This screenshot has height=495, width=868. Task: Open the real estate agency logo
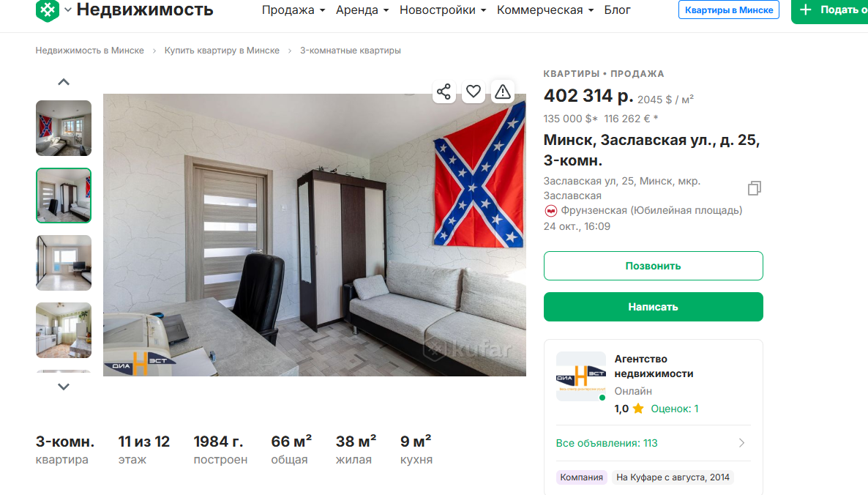580,376
